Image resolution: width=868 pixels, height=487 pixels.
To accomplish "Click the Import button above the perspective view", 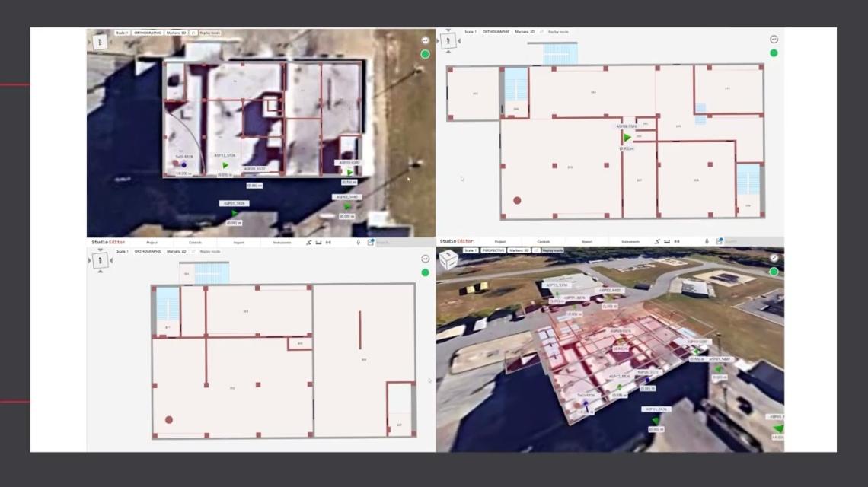I will (587, 242).
